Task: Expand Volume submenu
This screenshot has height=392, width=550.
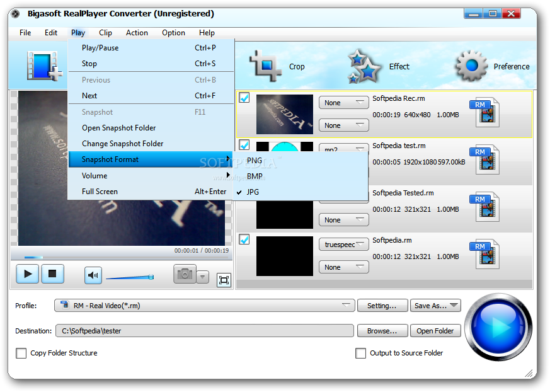Action: 151,175
